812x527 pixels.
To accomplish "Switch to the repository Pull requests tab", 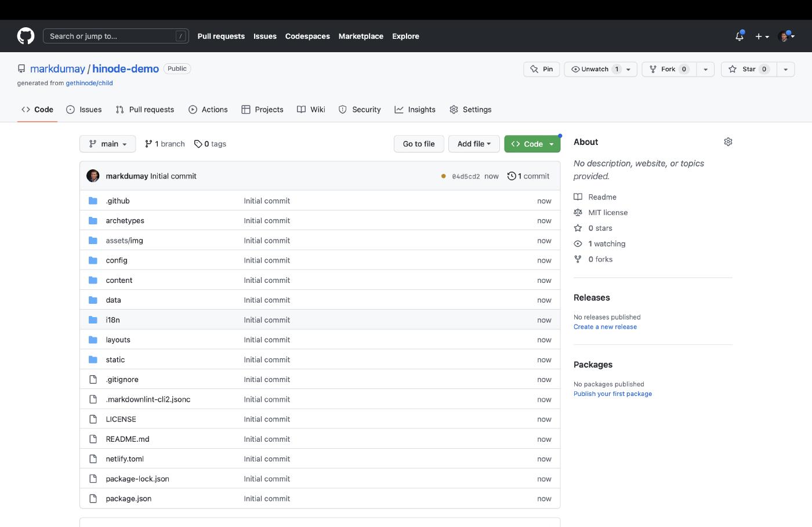I will (x=145, y=110).
